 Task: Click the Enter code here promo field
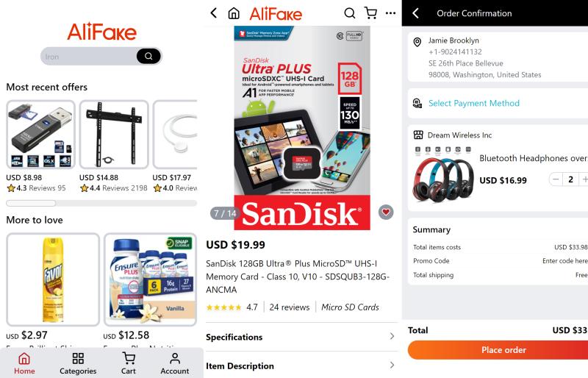tap(564, 261)
